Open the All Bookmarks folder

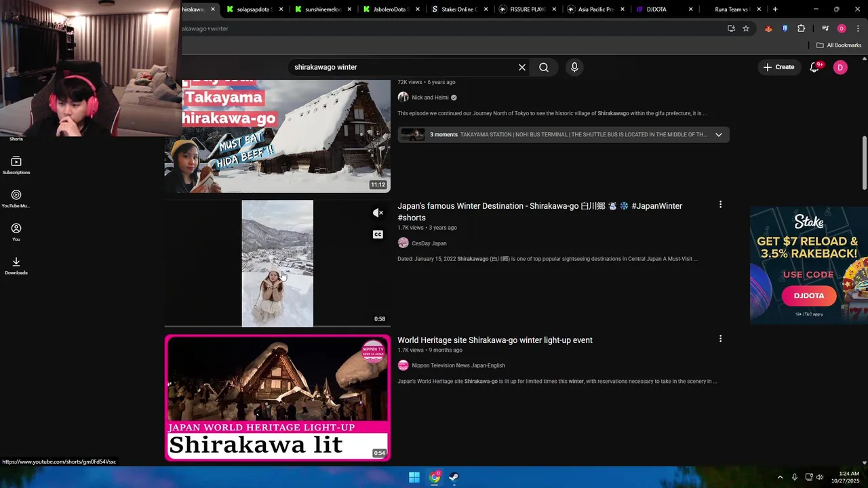pyautogui.click(x=839, y=45)
